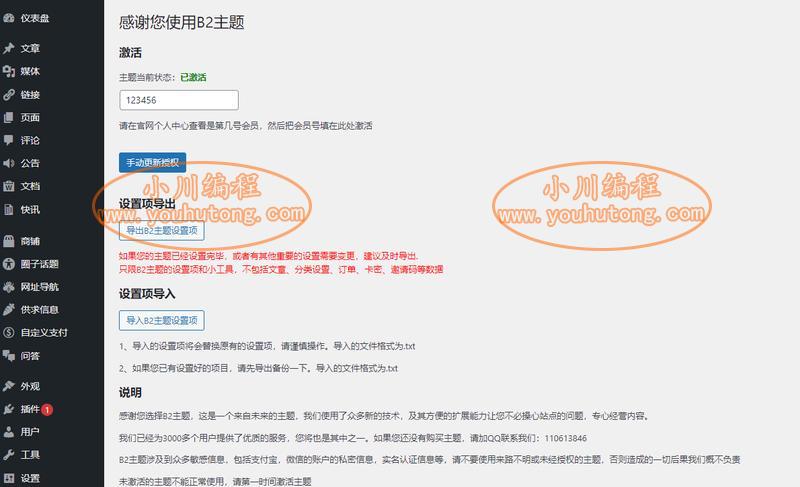Click the chat bubbles icon beside 问答
Image resolution: width=800 pixels, height=487 pixels.
[x=8, y=355]
